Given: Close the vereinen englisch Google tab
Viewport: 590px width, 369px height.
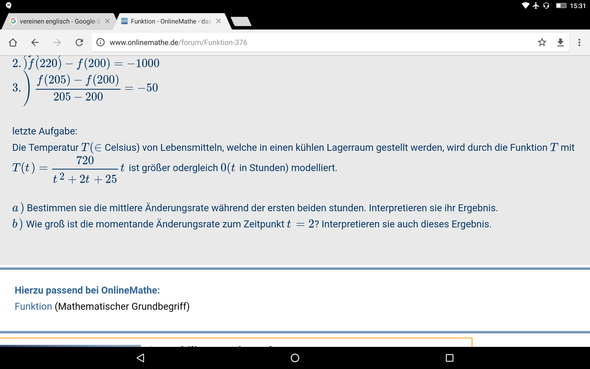Looking at the screenshot, I should (x=107, y=21).
